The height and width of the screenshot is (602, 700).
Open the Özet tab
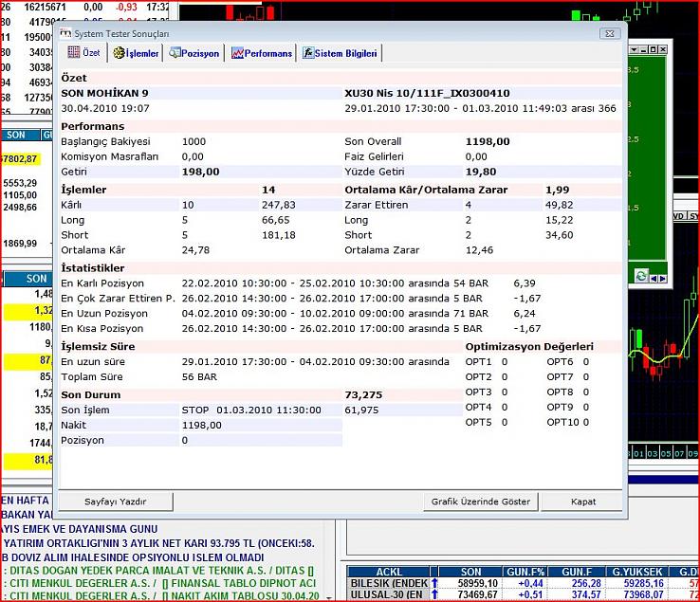[x=83, y=53]
